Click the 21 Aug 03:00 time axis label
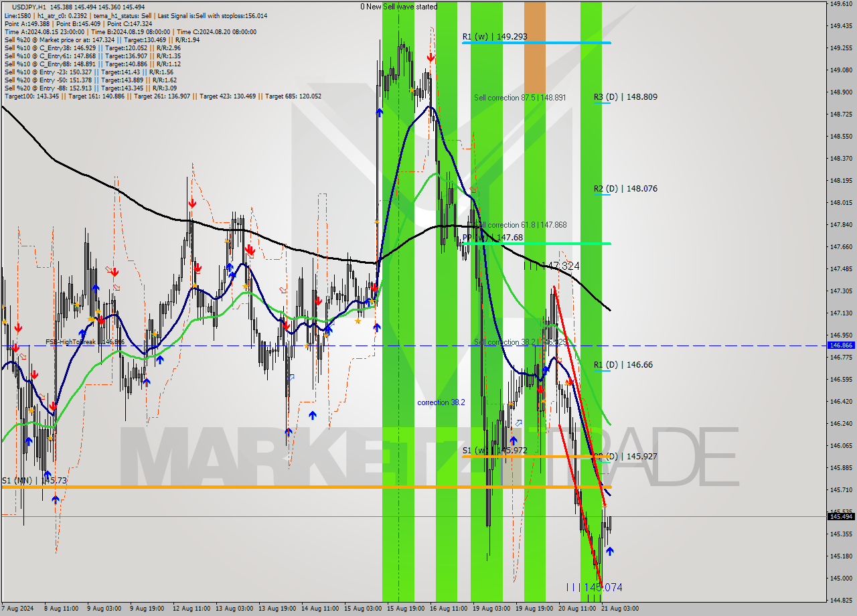 pos(620,609)
